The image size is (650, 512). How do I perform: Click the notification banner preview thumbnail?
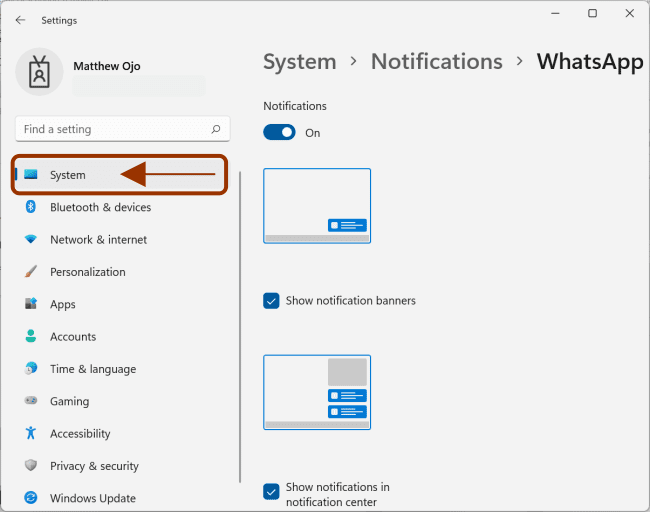(317, 206)
